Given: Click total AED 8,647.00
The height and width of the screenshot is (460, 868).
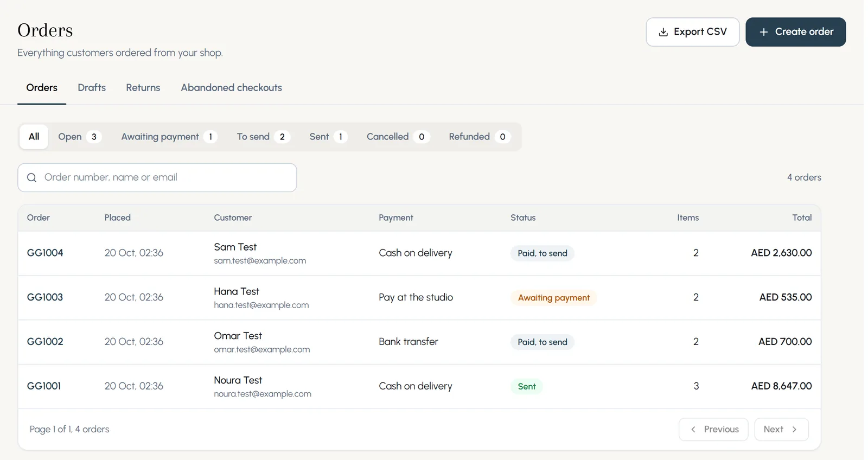Looking at the screenshot, I should tap(781, 386).
